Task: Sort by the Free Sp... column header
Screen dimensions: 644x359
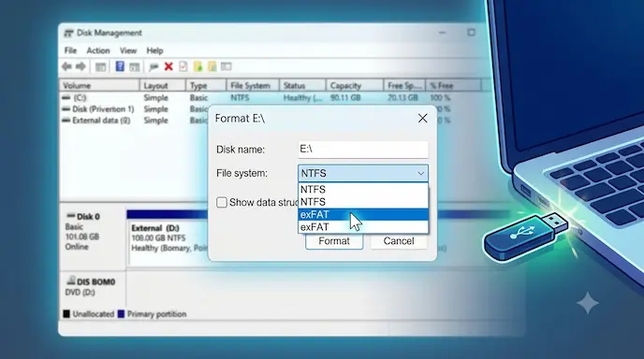Action: click(x=404, y=85)
